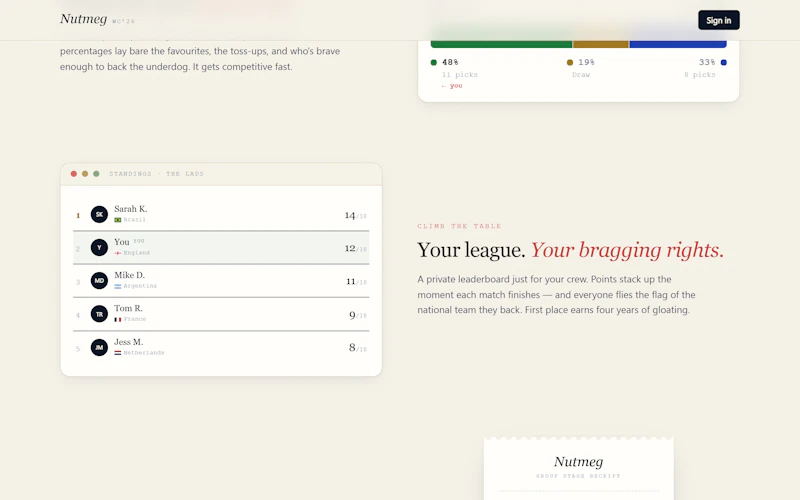800x500 pixels.
Task: Click the Argentina flag under Mike D.
Action: 118,286
